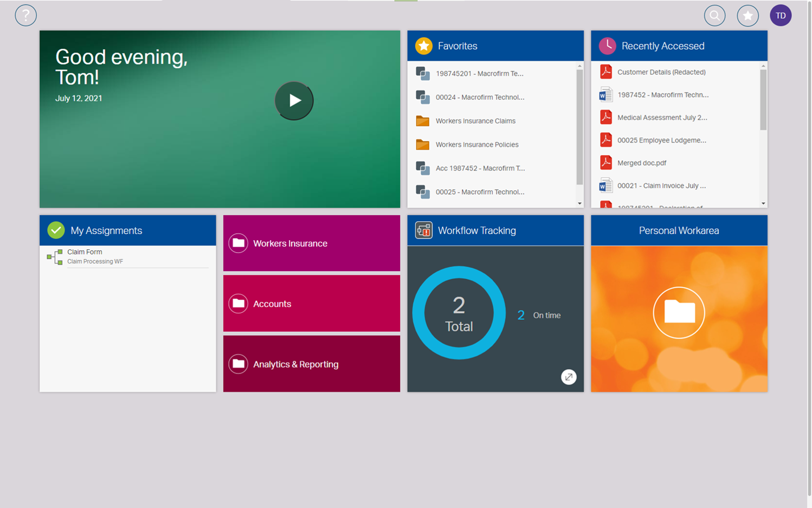The width and height of the screenshot is (812, 508).
Task: Play the welcome video
Action: click(x=294, y=100)
